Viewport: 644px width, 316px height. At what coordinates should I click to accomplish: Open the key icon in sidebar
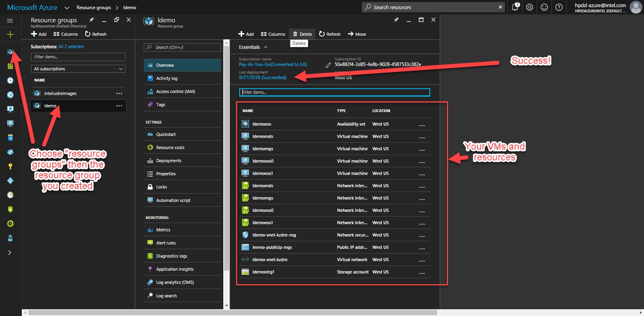click(x=10, y=166)
